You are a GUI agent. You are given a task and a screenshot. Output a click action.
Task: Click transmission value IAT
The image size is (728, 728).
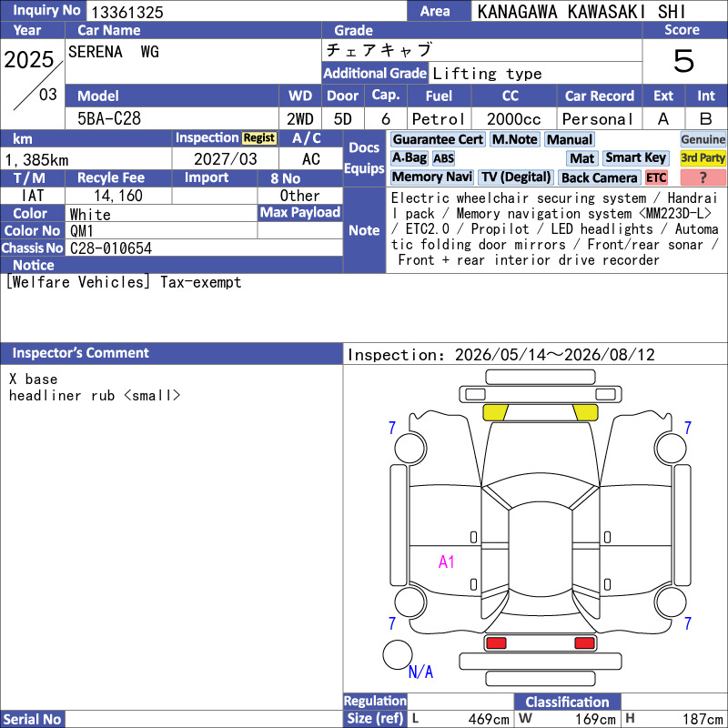point(33,196)
